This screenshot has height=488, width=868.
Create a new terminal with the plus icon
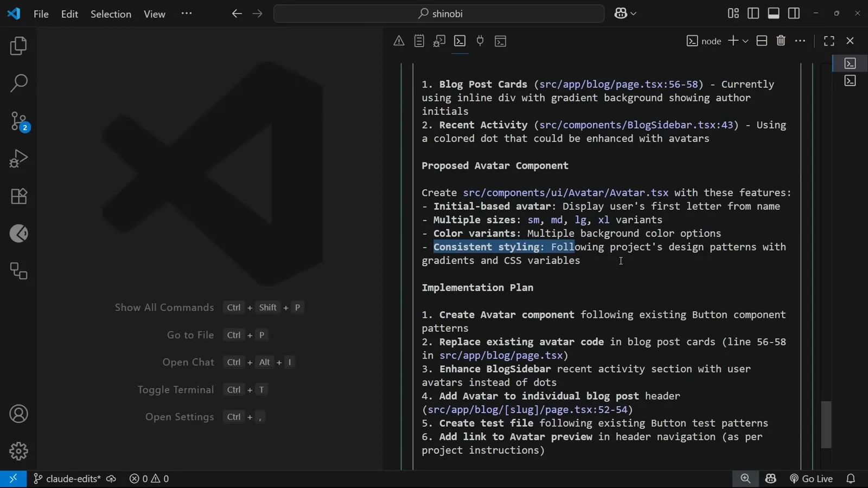733,41
